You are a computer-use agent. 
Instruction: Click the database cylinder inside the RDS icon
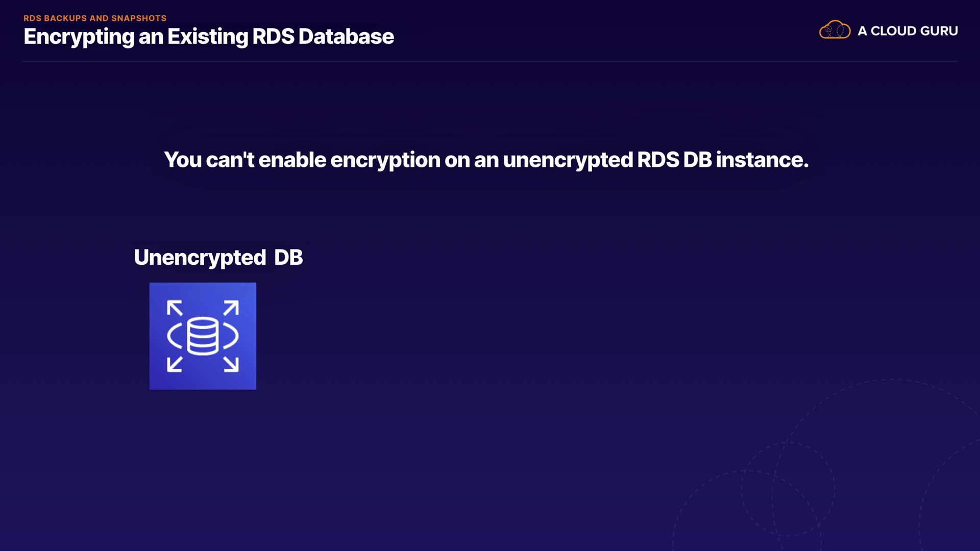tap(203, 336)
